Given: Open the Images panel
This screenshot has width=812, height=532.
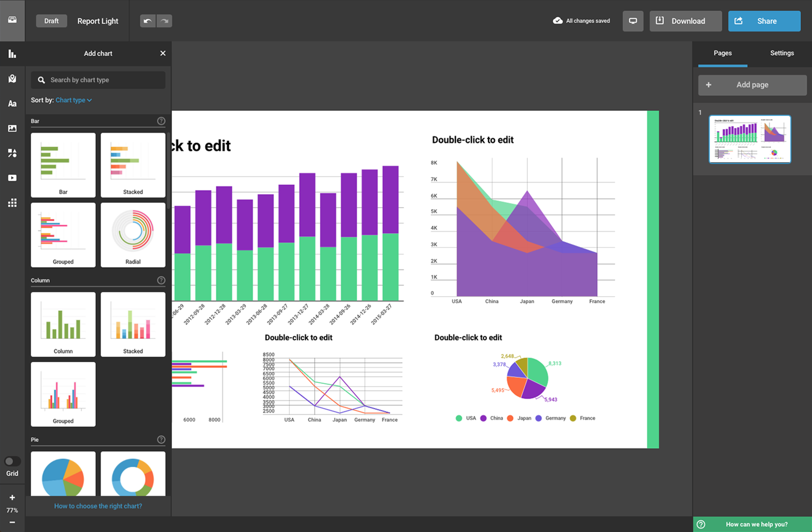Looking at the screenshot, I should (x=12, y=128).
